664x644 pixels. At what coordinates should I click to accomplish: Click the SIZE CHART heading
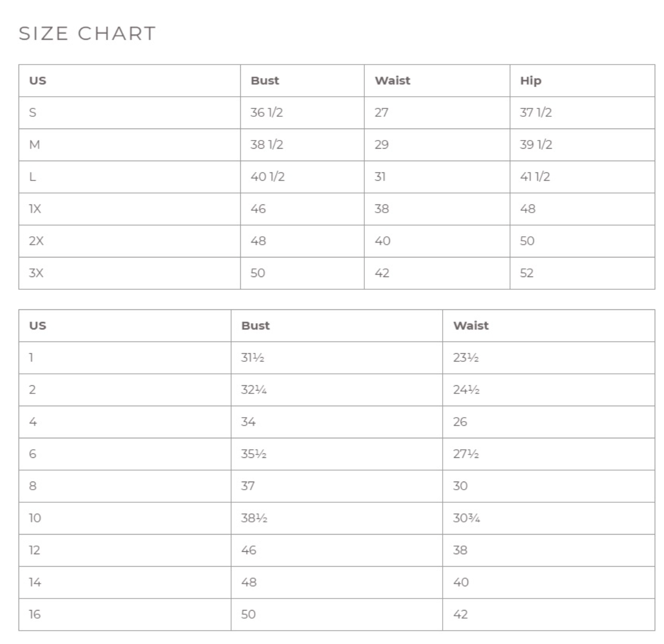point(87,33)
